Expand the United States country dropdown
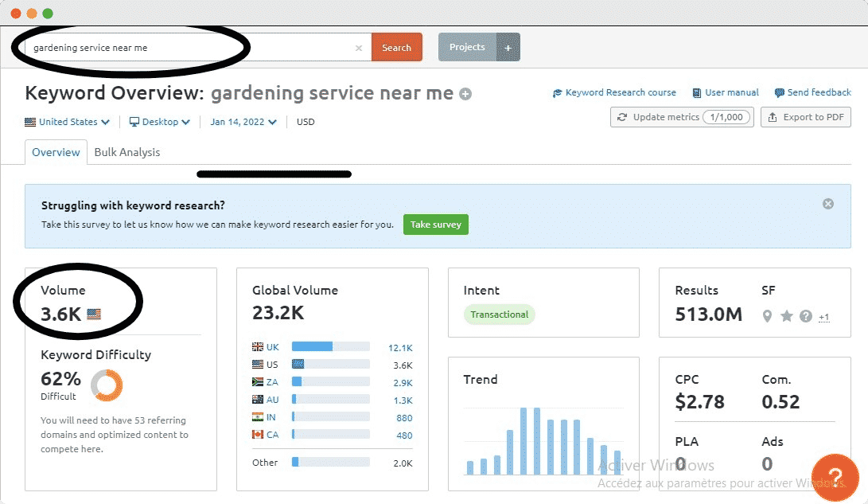Screen dimensions: 868x504 [x=67, y=122]
